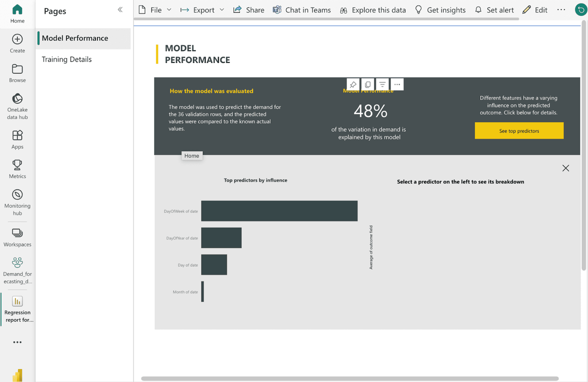Open Explore this data
Screen dimensions: 588x382
click(x=372, y=9)
